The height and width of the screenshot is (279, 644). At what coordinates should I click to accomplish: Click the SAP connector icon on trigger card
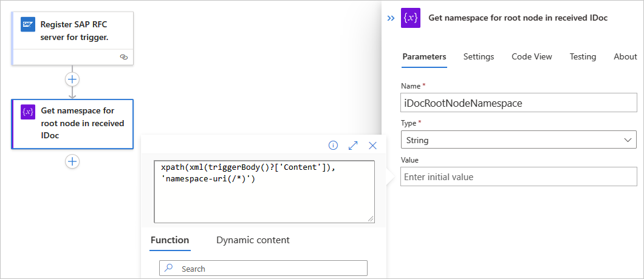[29, 25]
